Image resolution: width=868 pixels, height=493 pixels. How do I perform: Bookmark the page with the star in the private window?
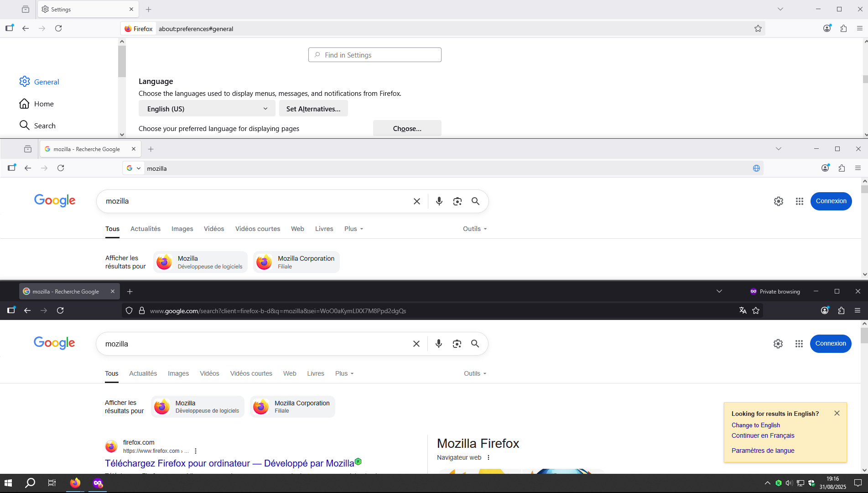[x=756, y=310]
